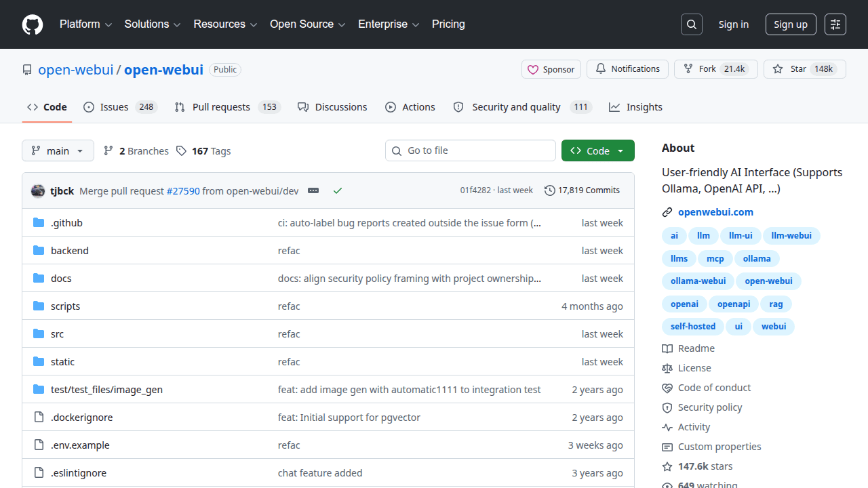
Task: Click tjbck's avatar in the commit bar
Action: (38, 190)
